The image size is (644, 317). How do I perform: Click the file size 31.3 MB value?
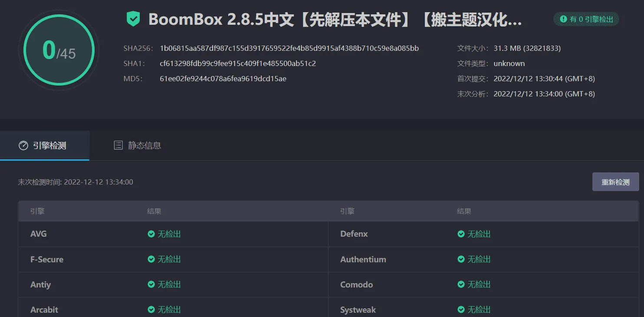pyautogui.click(x=527, y=48)
